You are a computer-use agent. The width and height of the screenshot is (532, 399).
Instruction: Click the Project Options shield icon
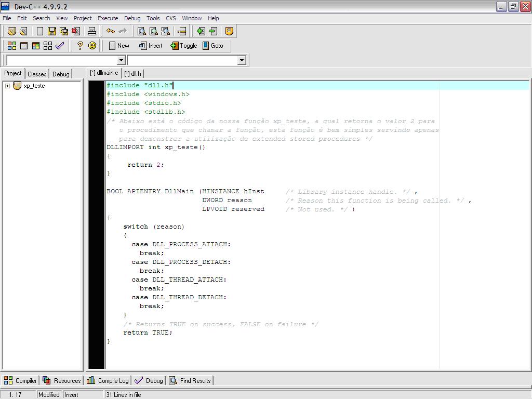point(229,31)
